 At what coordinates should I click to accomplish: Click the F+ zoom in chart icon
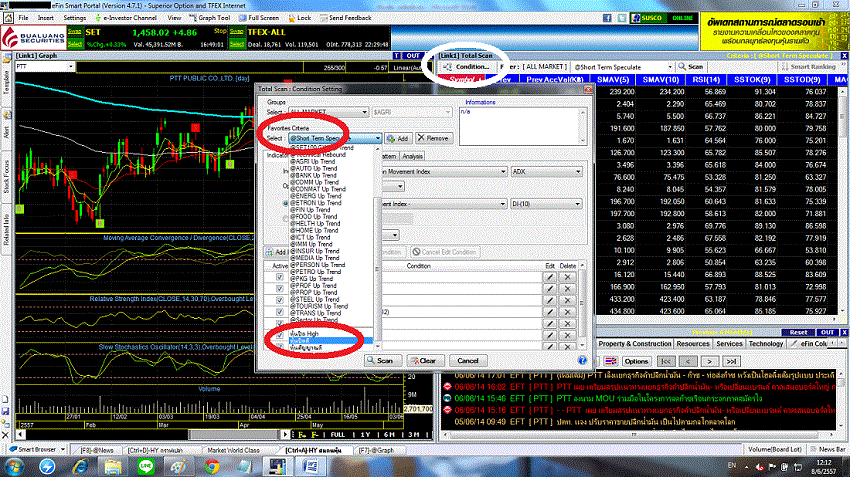point(302,435)
